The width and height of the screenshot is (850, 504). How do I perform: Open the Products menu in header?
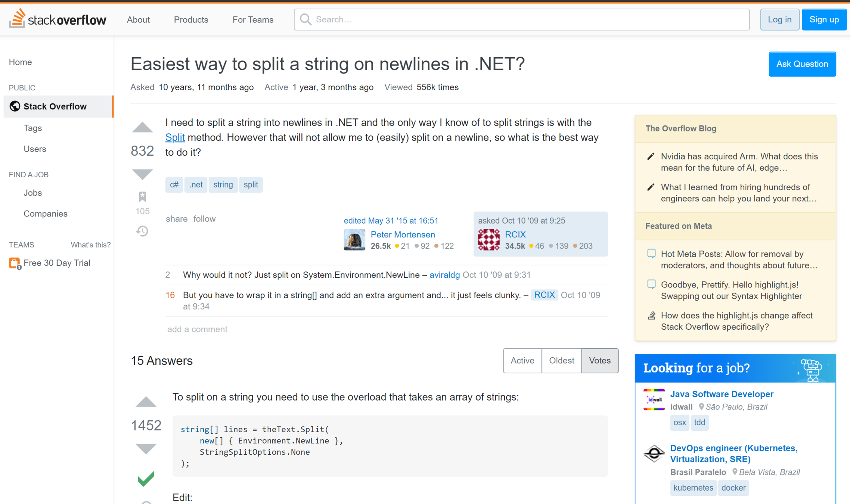tap(191, 19)
